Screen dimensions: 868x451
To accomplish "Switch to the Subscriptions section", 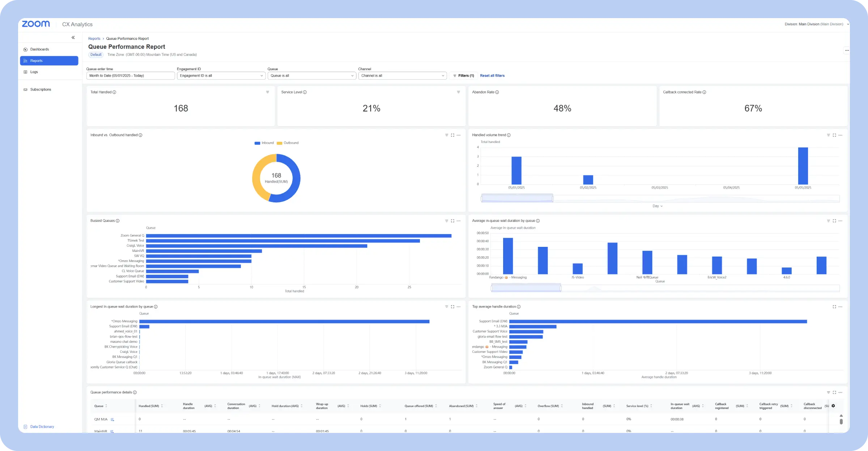I will pos(40,89).
